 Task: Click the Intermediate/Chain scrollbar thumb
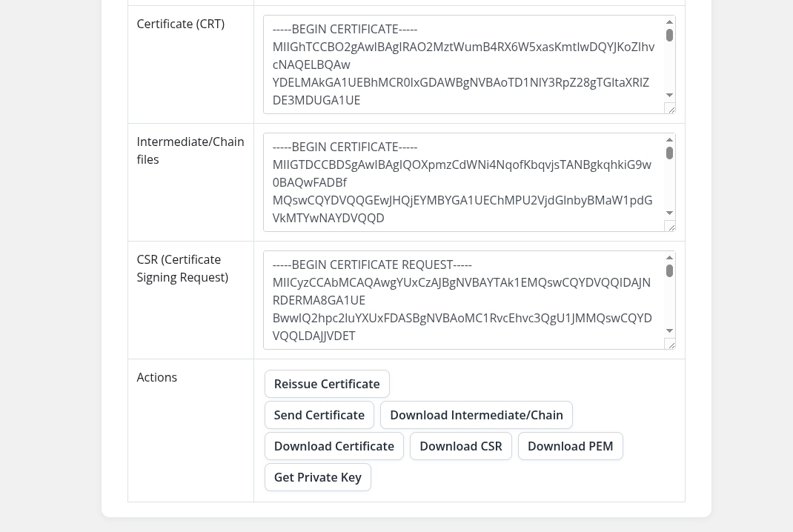click(x=669, y=153)
